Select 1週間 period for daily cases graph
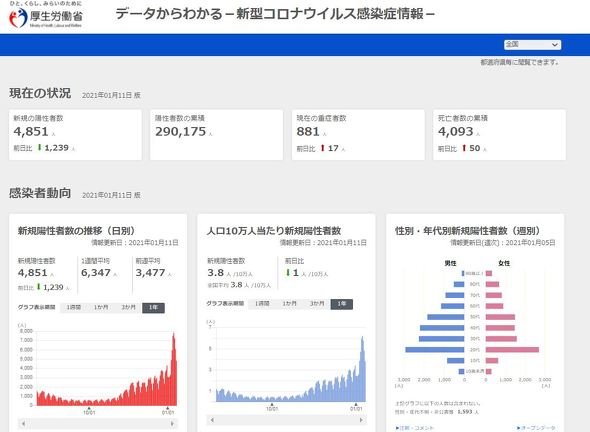The width and height of the screenshot is (590, 432). coord(74,307)
